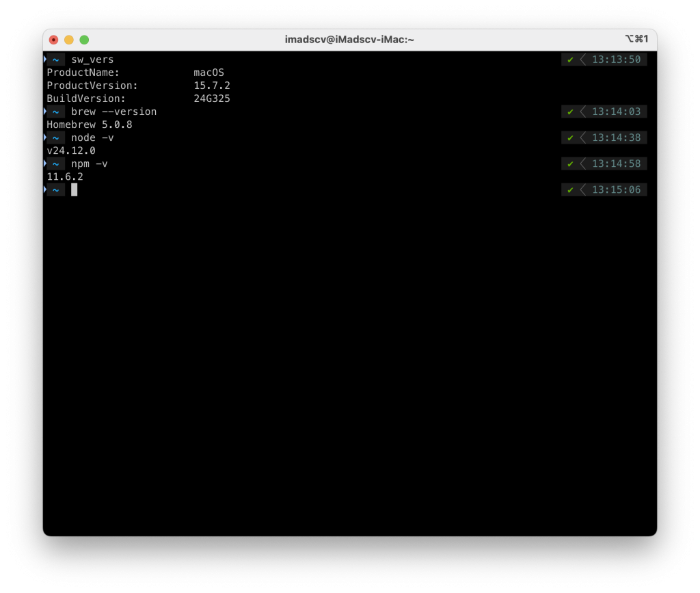Minimize the window using the yellow button
Image resolution: width=700 pixels, height=593 pixels.
pyautogui.click(x=69, y=40)
